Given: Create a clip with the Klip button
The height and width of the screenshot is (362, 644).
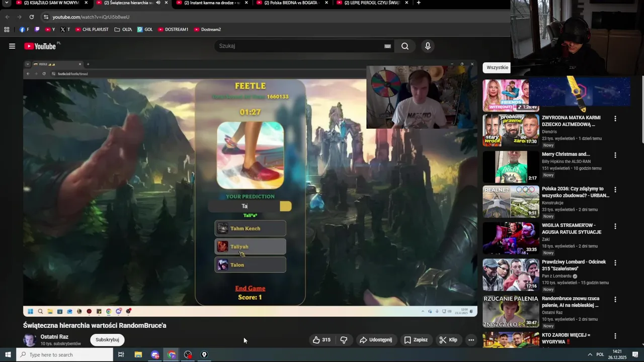Looking at the screenshot, I should (448, 340).
